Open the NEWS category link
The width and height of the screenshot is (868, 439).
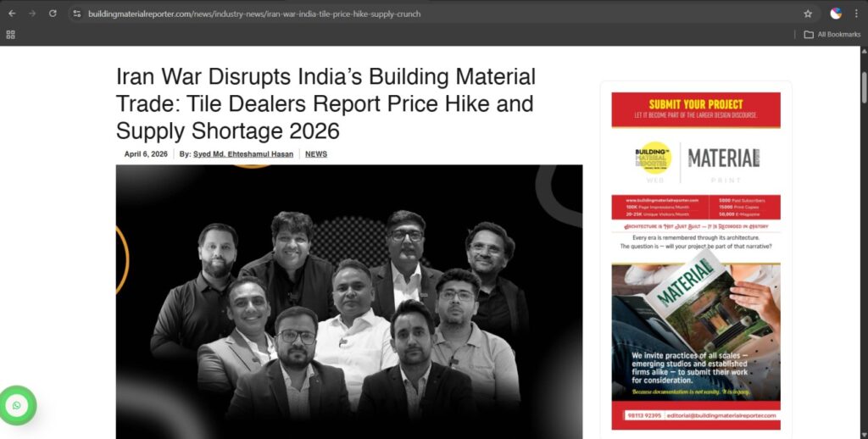click(316, 154)
